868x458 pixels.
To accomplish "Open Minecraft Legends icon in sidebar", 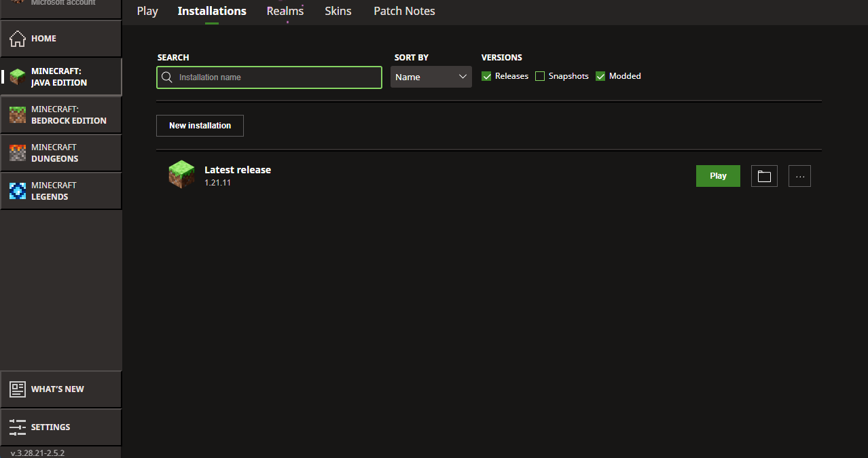I will tap(18, 191).
